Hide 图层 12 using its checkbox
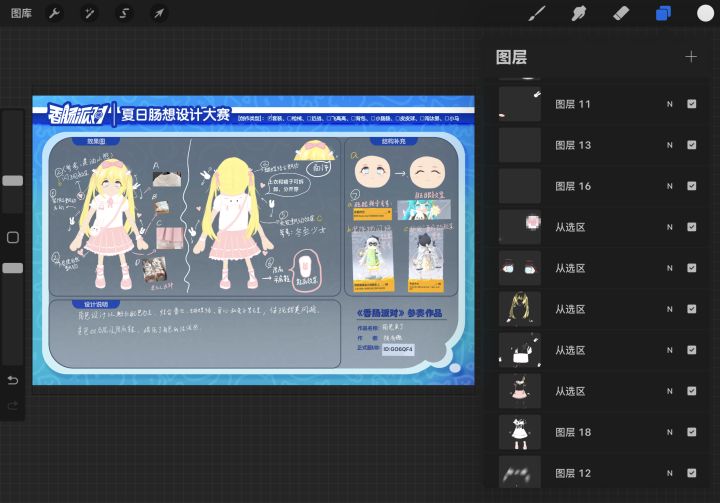The image size is (720, 503). click(x=692, y=473)
